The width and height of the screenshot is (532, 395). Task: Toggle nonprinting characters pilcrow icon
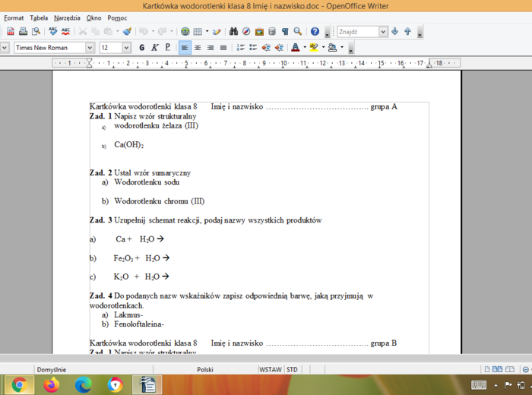pos(285,32)
